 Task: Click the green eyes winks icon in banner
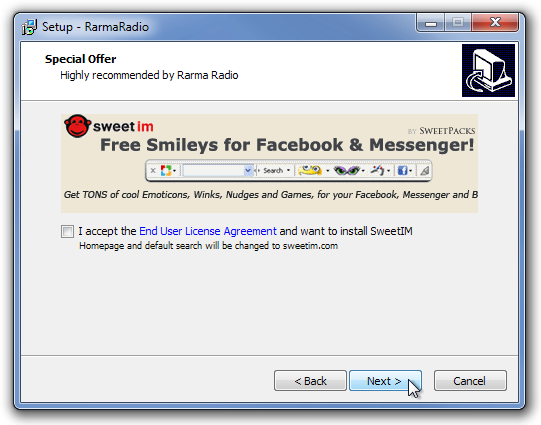click(x=347, y=170)
